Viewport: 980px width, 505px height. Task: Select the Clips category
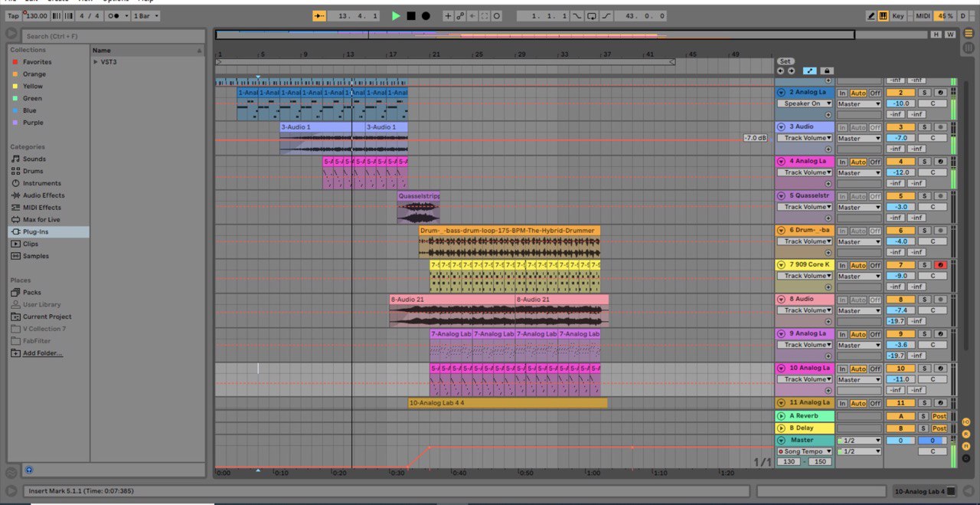click(31, 244)
